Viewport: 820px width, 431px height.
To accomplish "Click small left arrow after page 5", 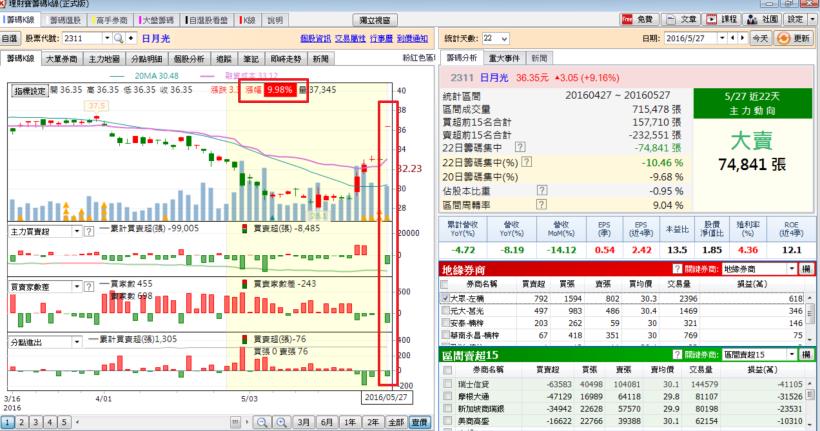I will (x=77, y=422).
